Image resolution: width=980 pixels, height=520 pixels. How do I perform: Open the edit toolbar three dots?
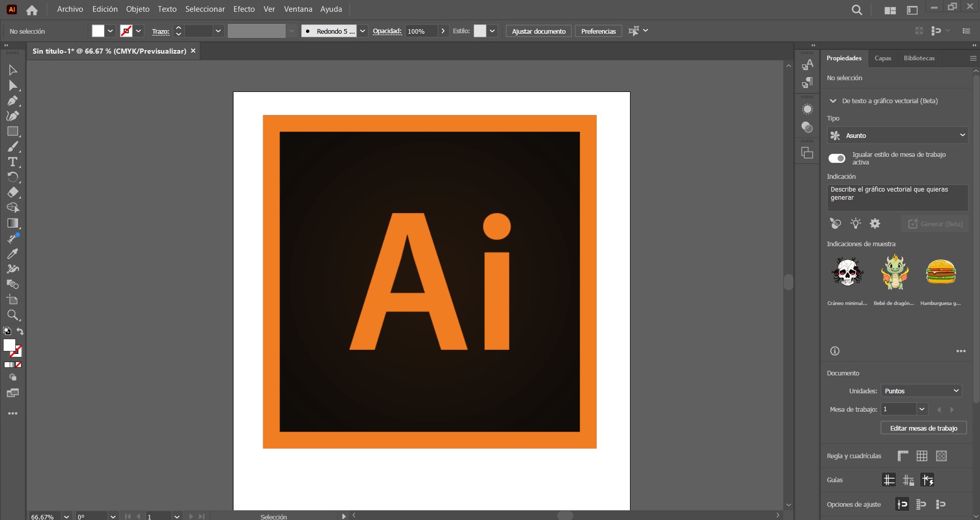(x=13, y=413)
